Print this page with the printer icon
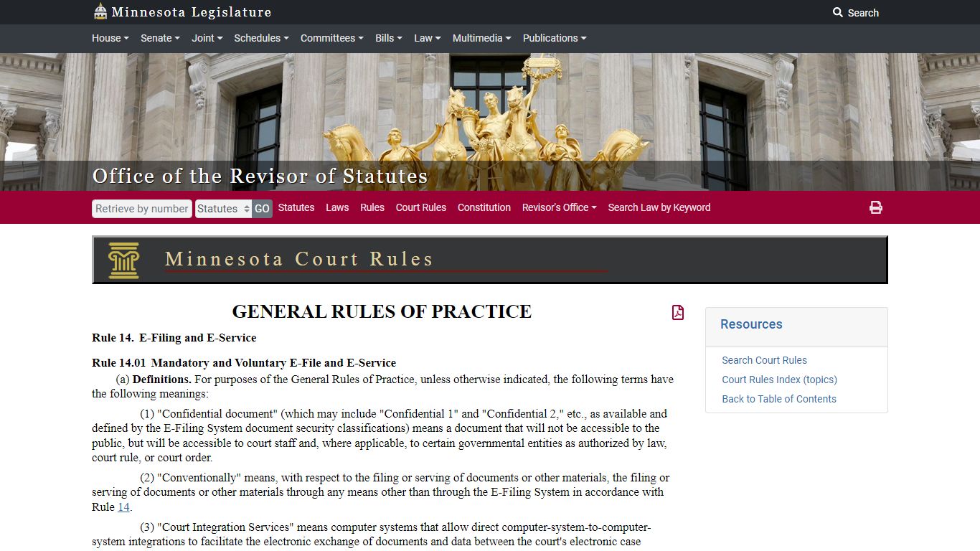Image resolution: width=980 pixels, height=551 pixels. [875, 207]
